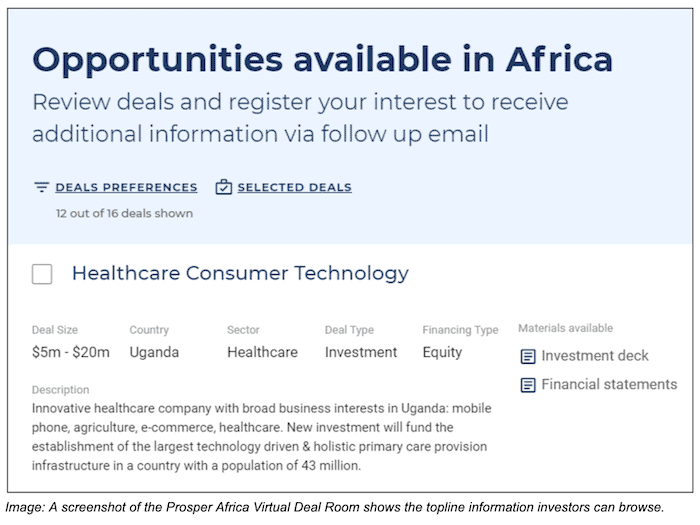Click the clipboard icon beside Selected Deals
The width and height of the screenshot is (700, 525).
(224, 187)
